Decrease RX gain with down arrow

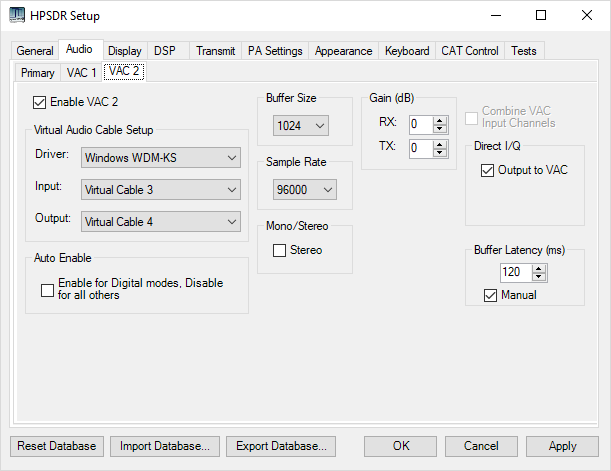pyautogui.click(x=440, y=129)
